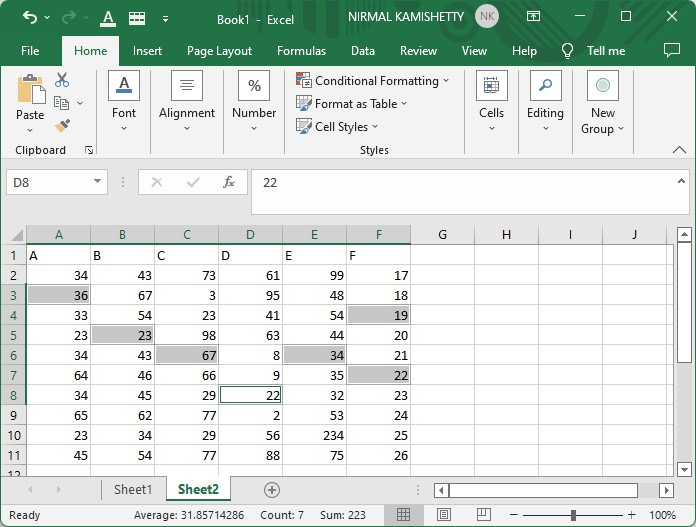Click horizontal scrollbar left arrow
The image size is (696, 527).
click(441, 491)
